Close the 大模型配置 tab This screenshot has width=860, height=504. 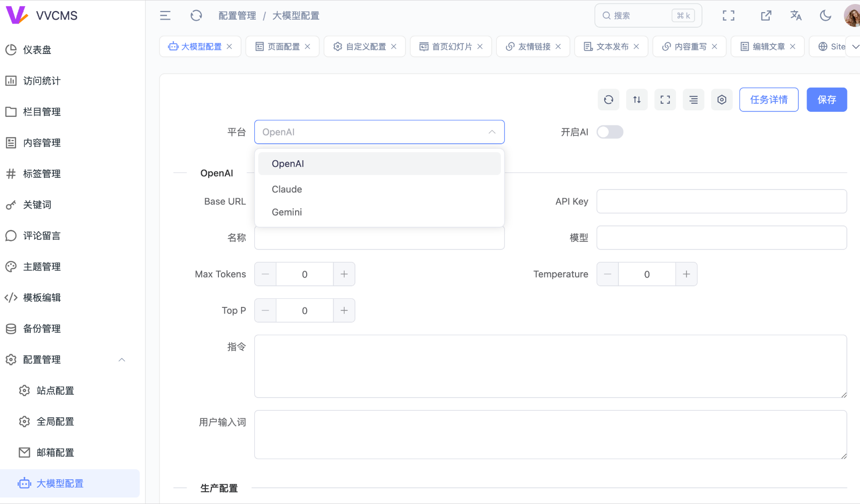(x=230, y=46)
